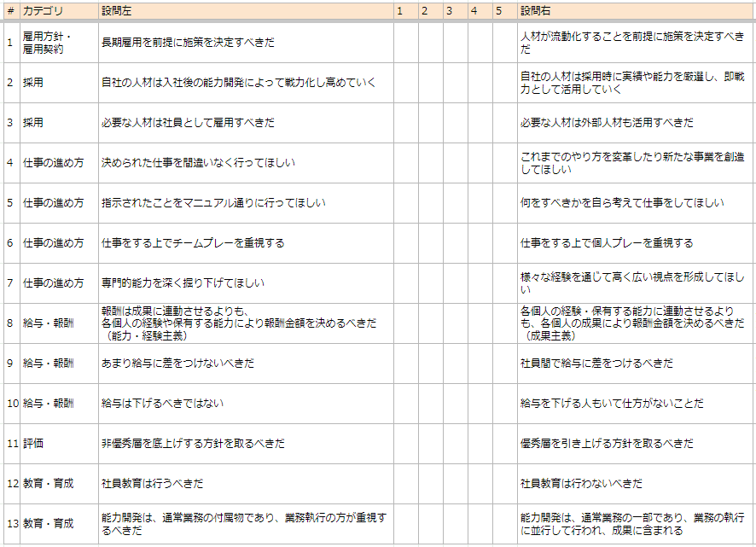
Task: Select 何をすべきかを自ら考えて仕事をしてほしい
Action: [x=637, y=202]
